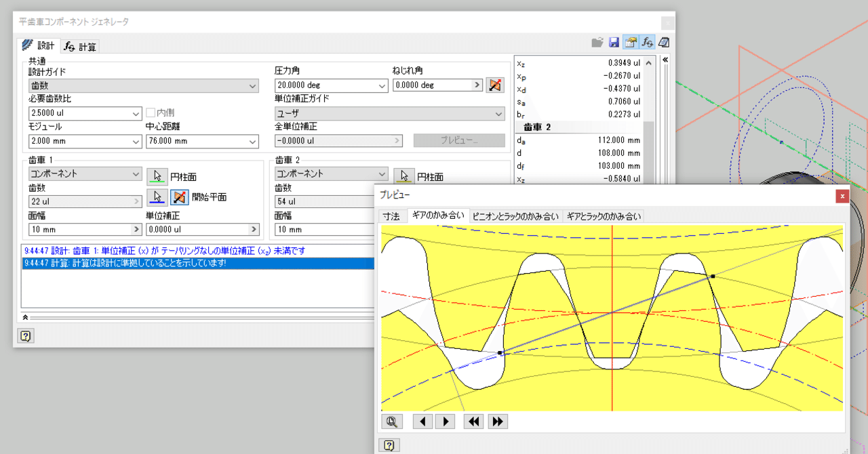Switch to the 設計 tab
The height and width of the screenshot is (454, 868).
tap(39, 45)
